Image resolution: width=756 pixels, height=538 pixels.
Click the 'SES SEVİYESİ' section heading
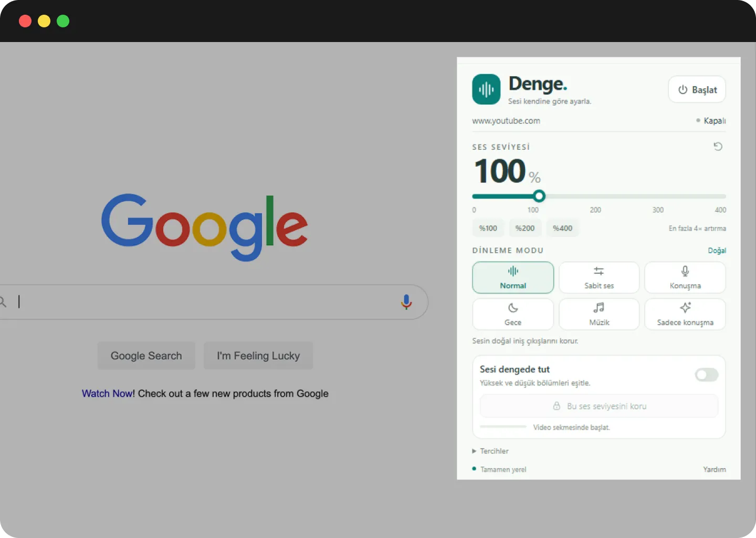(x=501, y=147)
